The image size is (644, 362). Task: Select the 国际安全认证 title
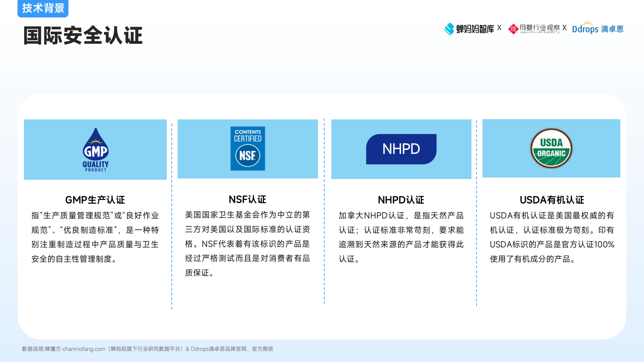click(83, 36)
